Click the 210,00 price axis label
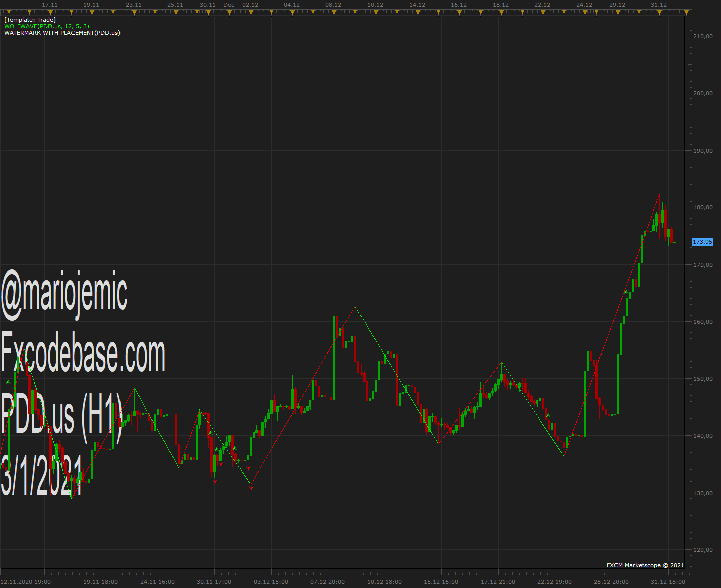Image resolution: width=721 pixels, height=588 pixels. 703,36
